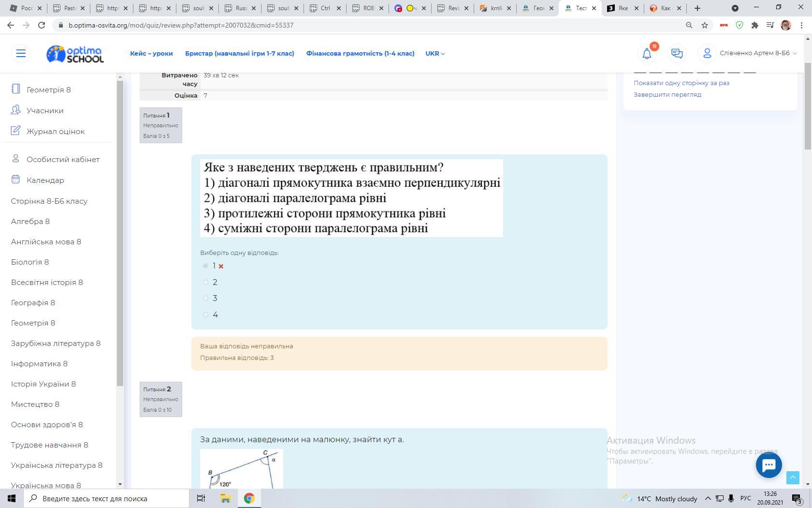812x508 pixels.
Task: Open the media control playlist icon
Action: point(770,25)
